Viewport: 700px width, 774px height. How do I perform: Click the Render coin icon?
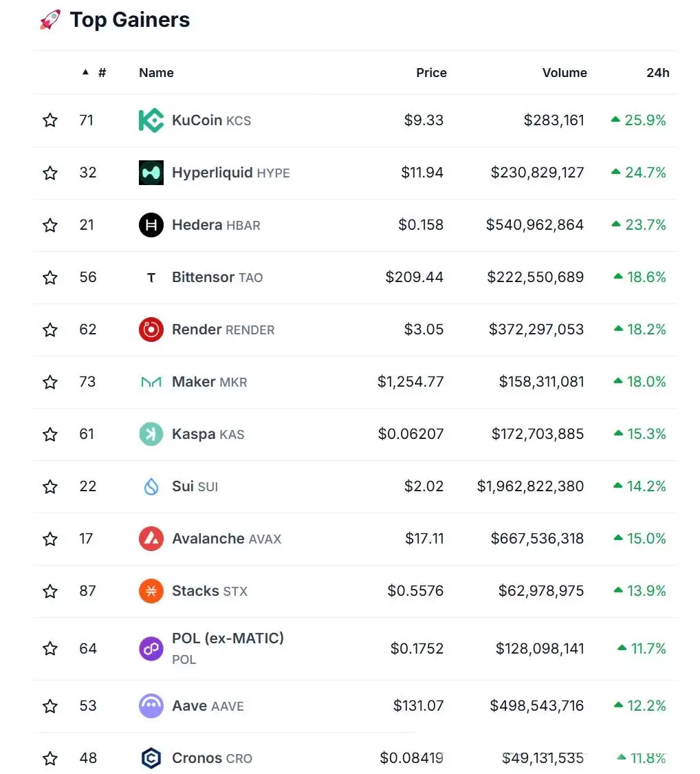pos(151,330)
